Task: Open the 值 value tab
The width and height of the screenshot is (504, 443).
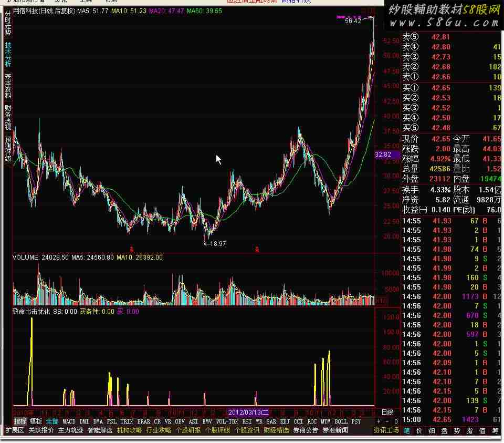Action: coord(482,431)
